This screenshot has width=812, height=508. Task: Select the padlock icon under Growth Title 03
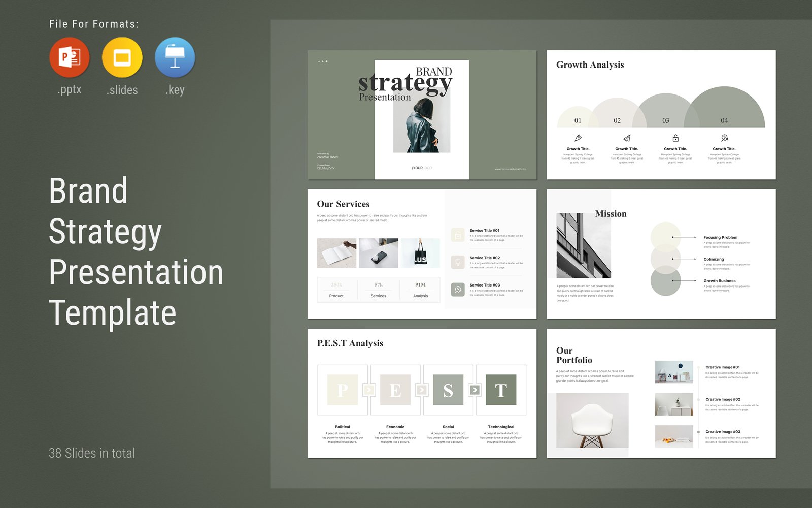pos(675,137)
